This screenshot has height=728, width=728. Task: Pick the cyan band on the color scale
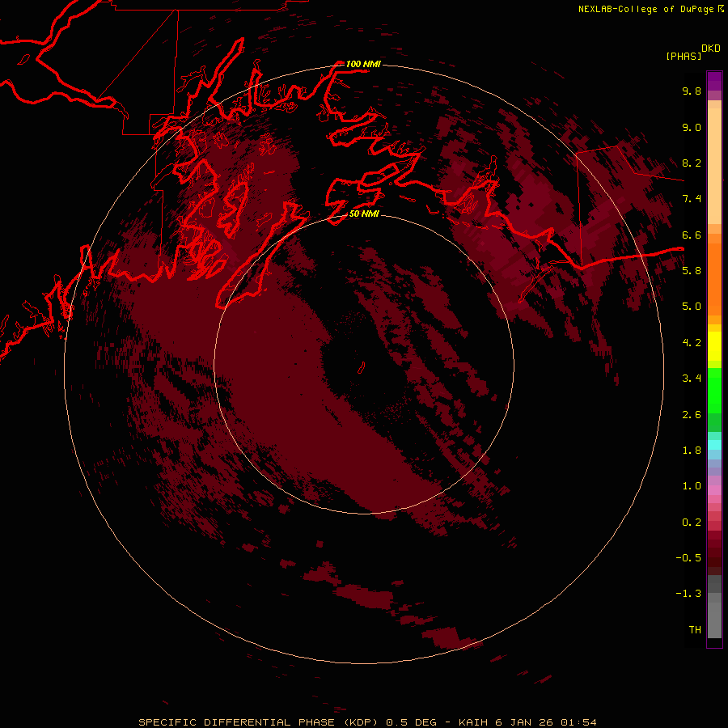pyautogui.click(x=714, y=445)
